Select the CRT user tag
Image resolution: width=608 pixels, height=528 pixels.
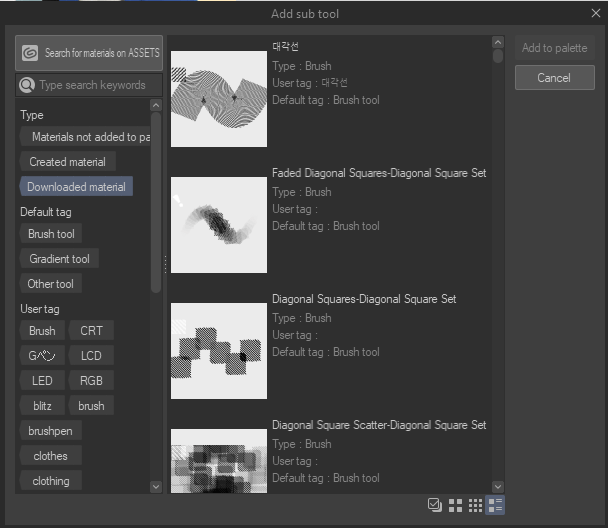(91, 331)
